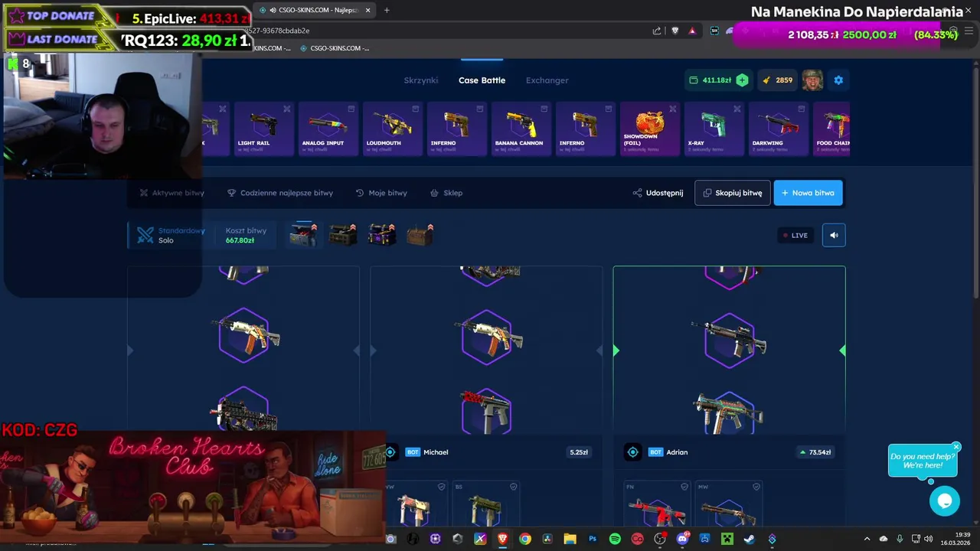Viewport: 980px width, 551px height.
Task: Click Adrian's FN red rifle item
Action: click(x=657, y=504)
